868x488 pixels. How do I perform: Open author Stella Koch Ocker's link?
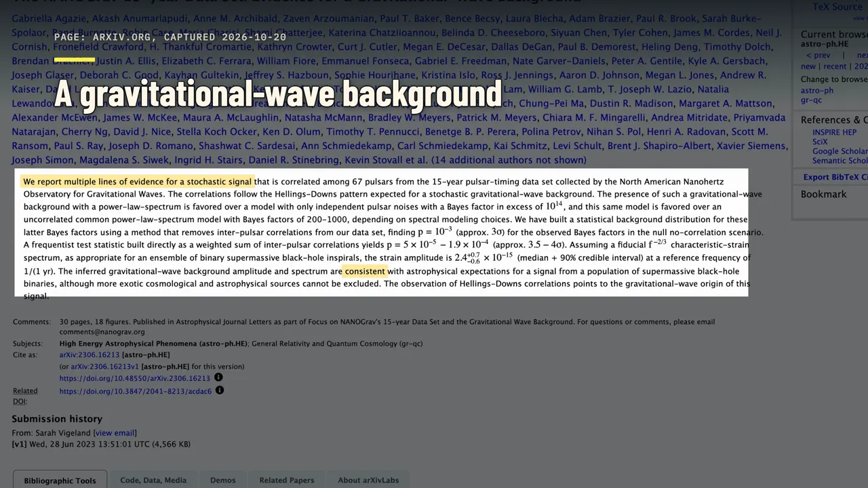(217, 131)
